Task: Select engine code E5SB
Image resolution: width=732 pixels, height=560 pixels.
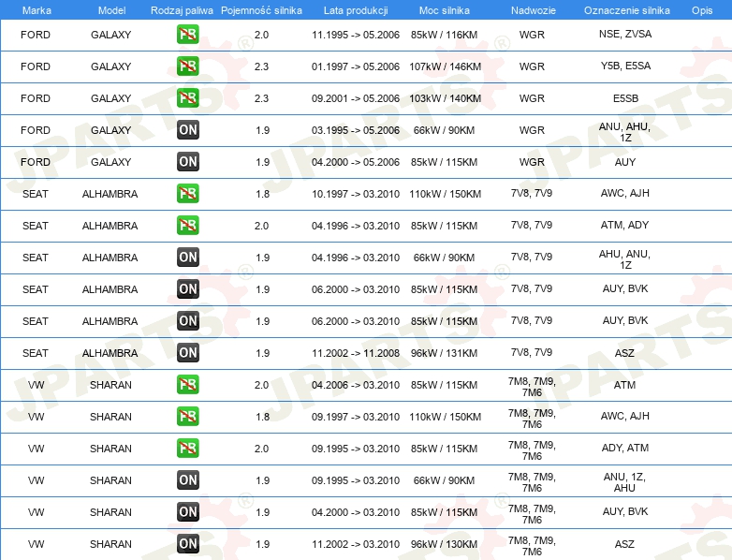Action: coord(625,98)
